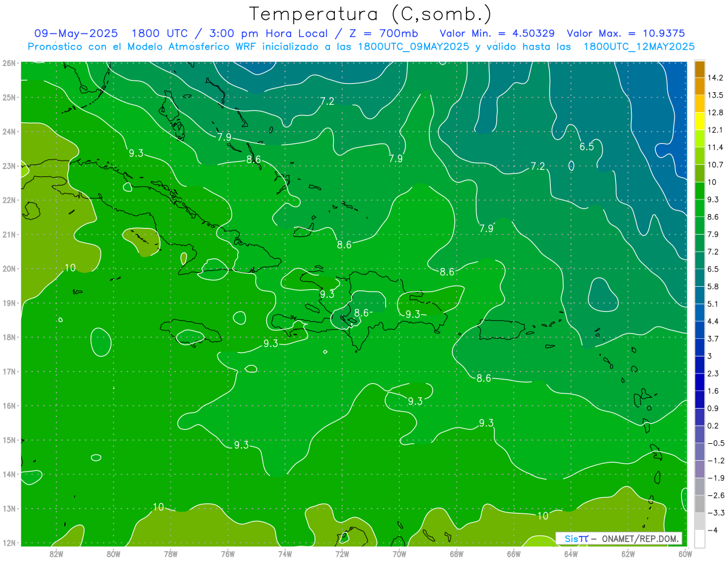This screenshot has width=728, height=562.
Task: Click the '12N' latitude label
Action: [9, 543]
